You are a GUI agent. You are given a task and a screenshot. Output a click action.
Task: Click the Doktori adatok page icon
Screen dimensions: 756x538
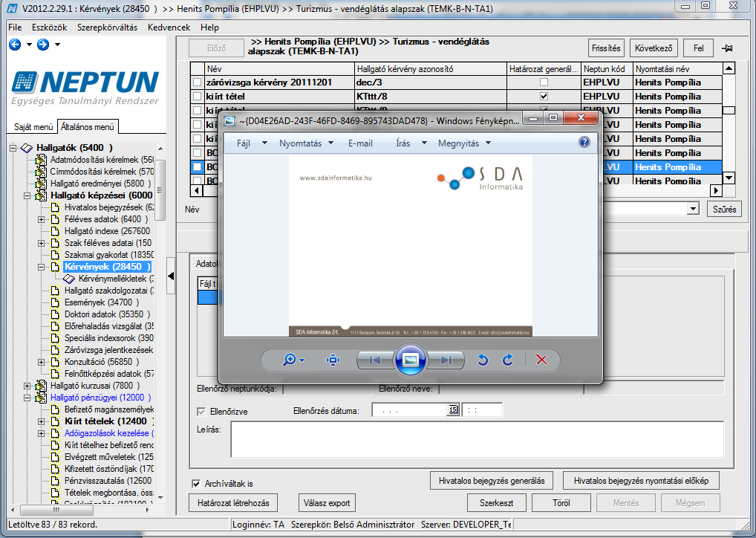pos(56,314)
